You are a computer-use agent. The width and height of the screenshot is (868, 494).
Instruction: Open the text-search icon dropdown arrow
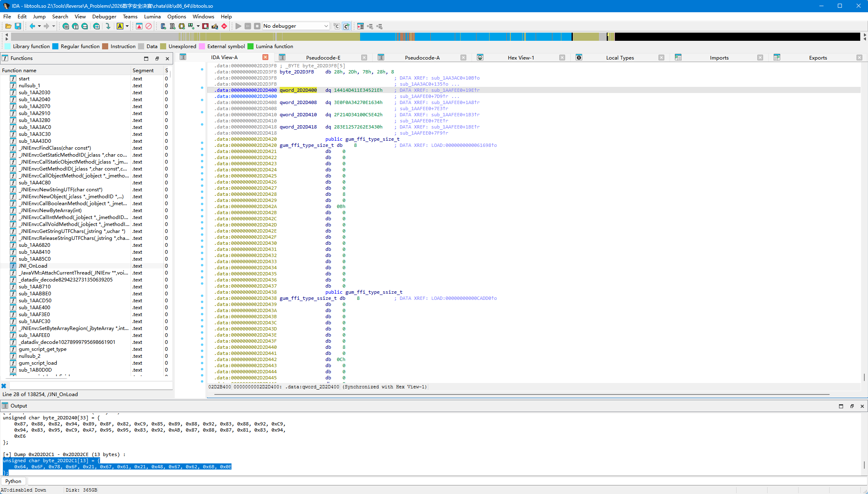pyautogui.click(x=127, y=26)
